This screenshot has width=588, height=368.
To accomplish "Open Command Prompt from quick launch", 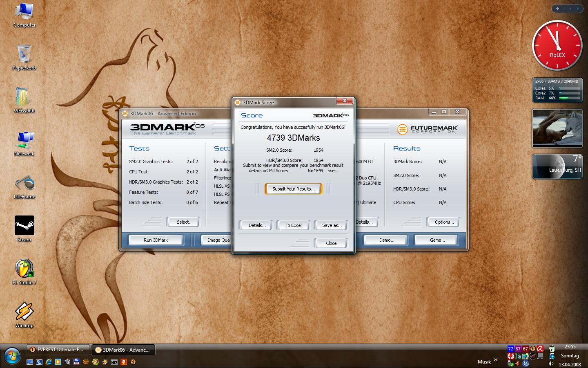I will 114,362.
